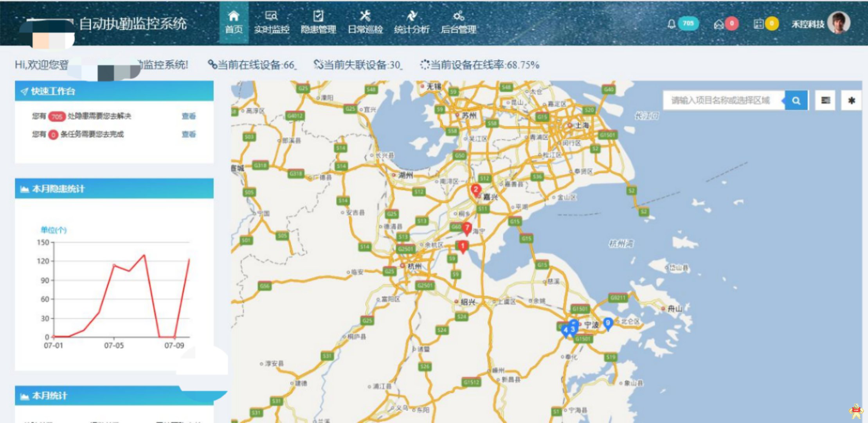Screen dimensions: 868x423
Task: Click 查看 link for pending tasks
Action: [x=189, y=134]
